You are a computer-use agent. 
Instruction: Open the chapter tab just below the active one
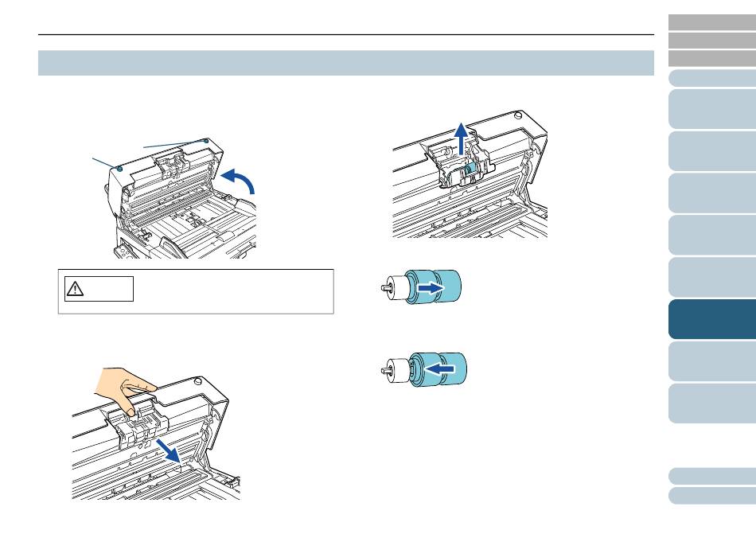tap(712, 361)
